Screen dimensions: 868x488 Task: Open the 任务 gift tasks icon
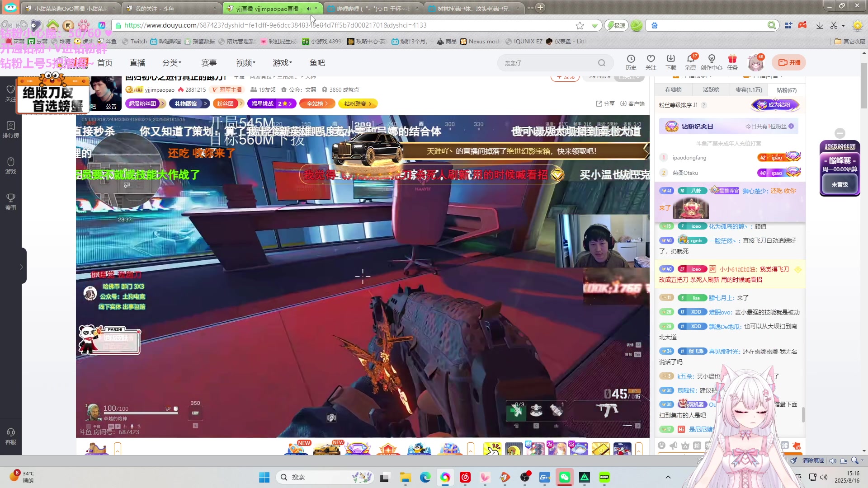[732, 62]
